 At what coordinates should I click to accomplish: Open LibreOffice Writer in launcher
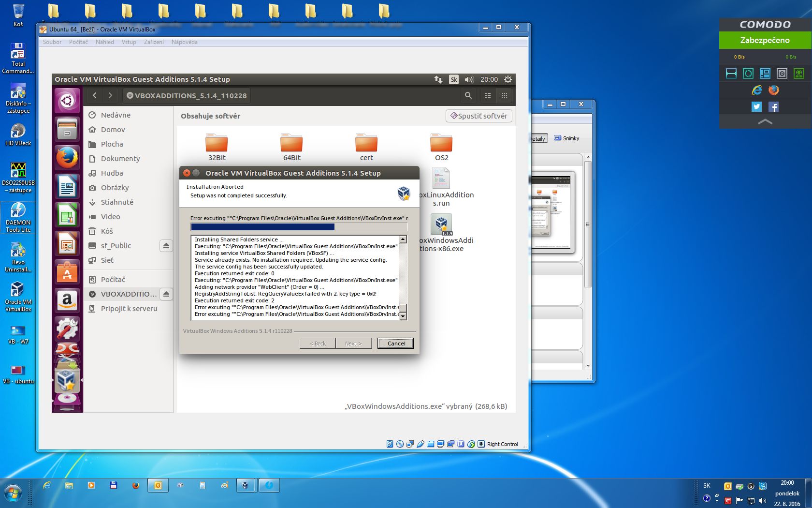pyautogui.click(x=67, y=186)
